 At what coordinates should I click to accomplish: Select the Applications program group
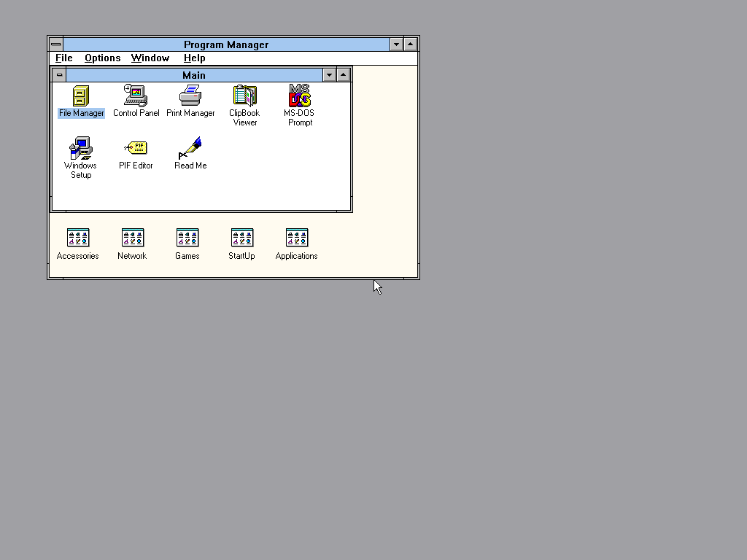click(x=297, y=238)
